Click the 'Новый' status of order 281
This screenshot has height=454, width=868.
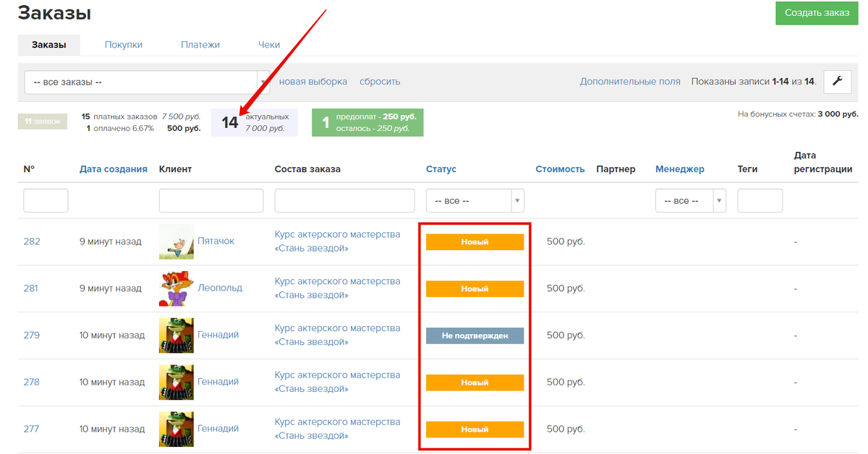tap(475, 289)
